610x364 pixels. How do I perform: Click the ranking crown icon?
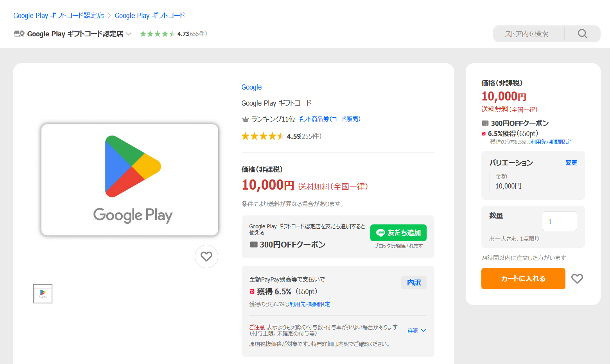pos(246,119)
